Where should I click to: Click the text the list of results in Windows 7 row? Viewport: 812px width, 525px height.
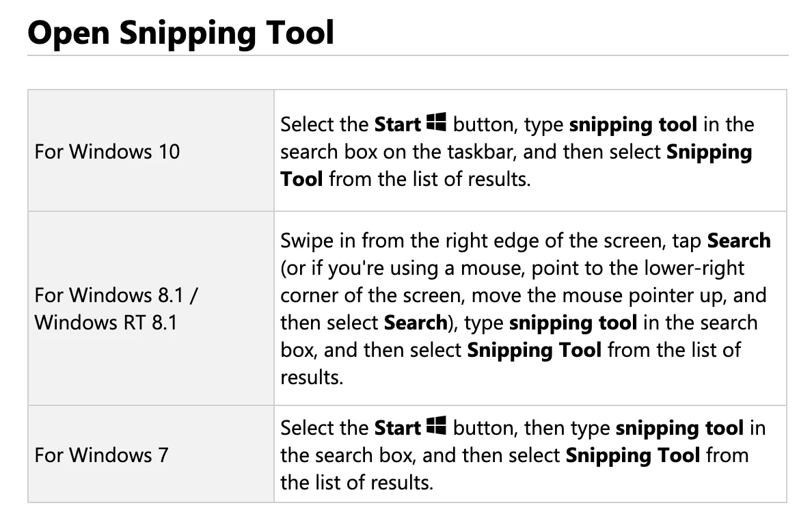coord(357,483)
